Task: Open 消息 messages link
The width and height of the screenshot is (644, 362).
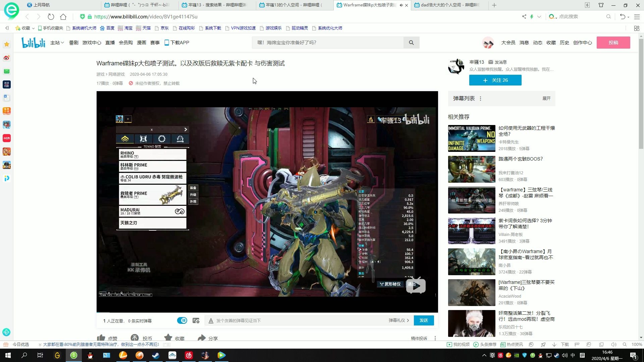Action: 524,43
